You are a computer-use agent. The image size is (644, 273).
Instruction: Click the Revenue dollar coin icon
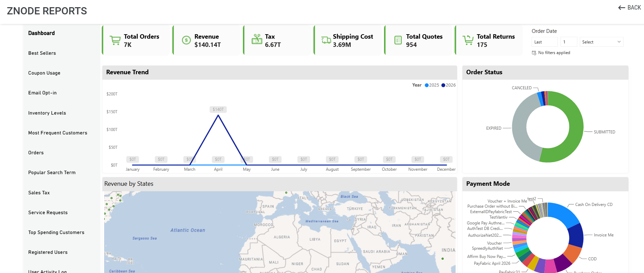tap(186, 40)
